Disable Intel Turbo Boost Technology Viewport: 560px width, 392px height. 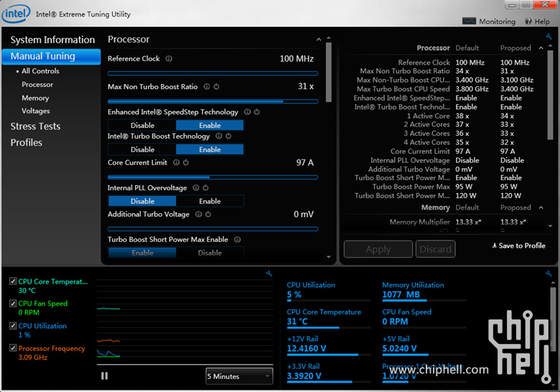pos(142,149)
